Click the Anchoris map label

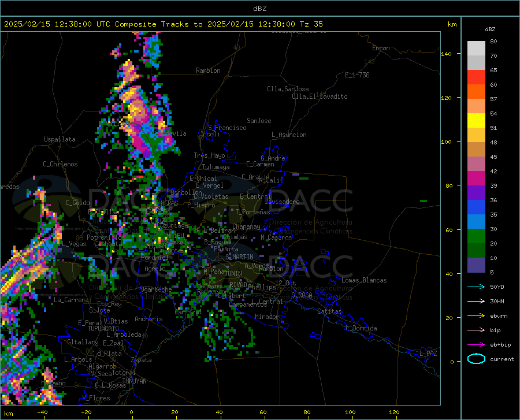click(x=148, y=319)
